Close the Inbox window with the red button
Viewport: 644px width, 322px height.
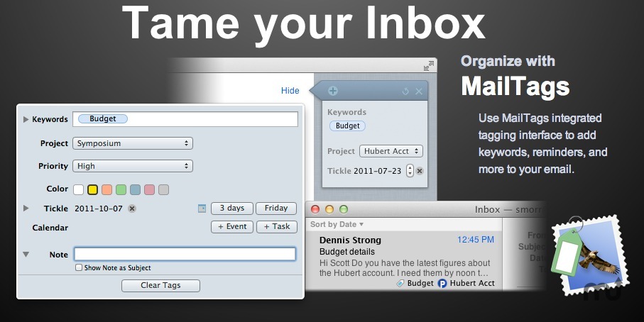click(315, 210)
